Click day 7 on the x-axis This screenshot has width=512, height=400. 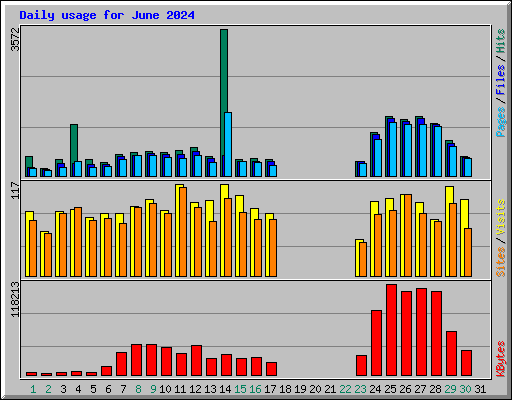click(123, 389)
